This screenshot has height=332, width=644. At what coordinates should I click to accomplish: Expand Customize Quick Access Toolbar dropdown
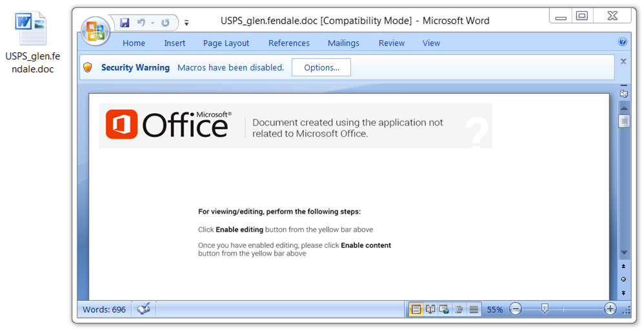coord(186,23)
